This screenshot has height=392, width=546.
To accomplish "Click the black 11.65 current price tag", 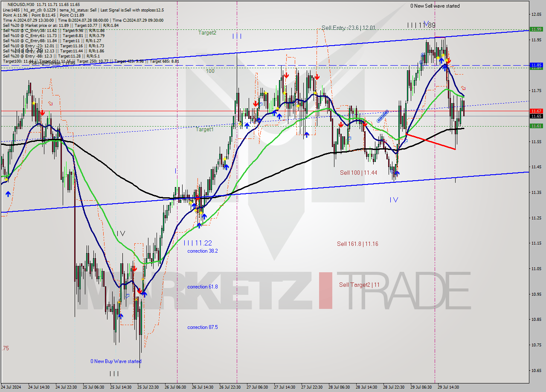I will point(536,116).
